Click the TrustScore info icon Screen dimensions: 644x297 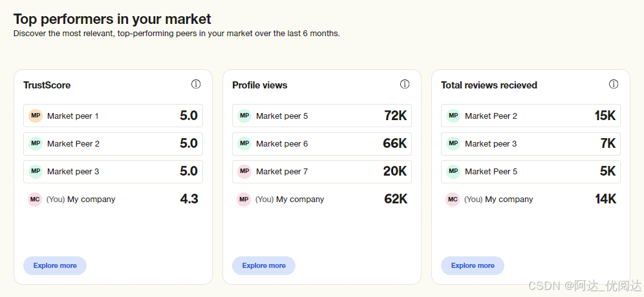click(x=196, y=84)
